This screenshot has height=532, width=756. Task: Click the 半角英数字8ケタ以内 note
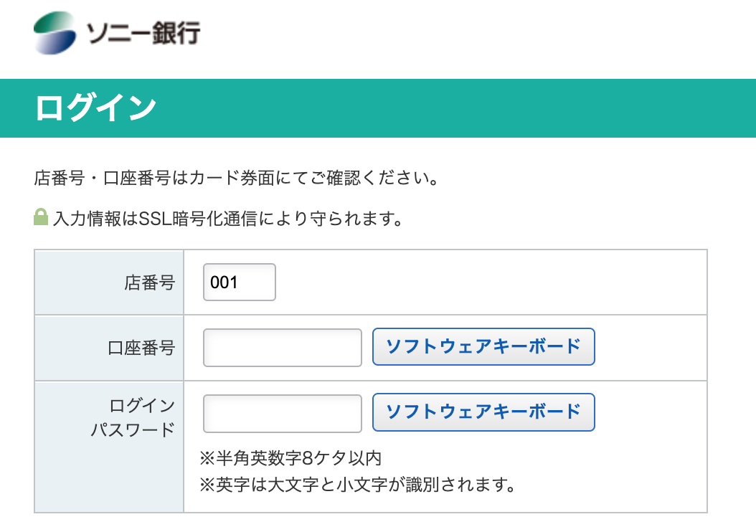click(290, 457)
